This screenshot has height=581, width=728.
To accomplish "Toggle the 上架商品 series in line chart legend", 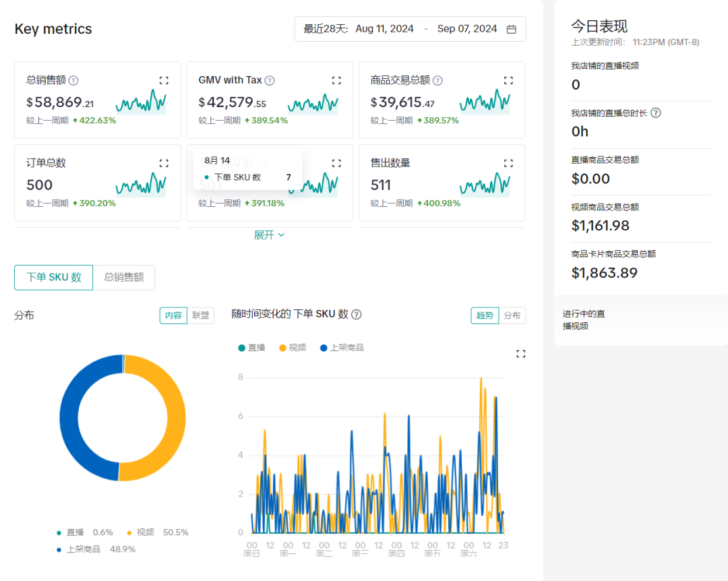I will (342, 348).
